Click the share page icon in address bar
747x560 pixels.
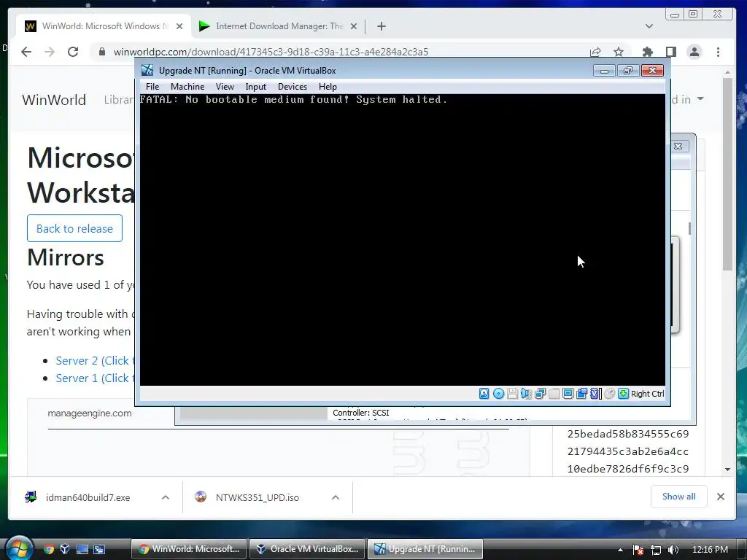pyautogui.click(x=595, y=52)
